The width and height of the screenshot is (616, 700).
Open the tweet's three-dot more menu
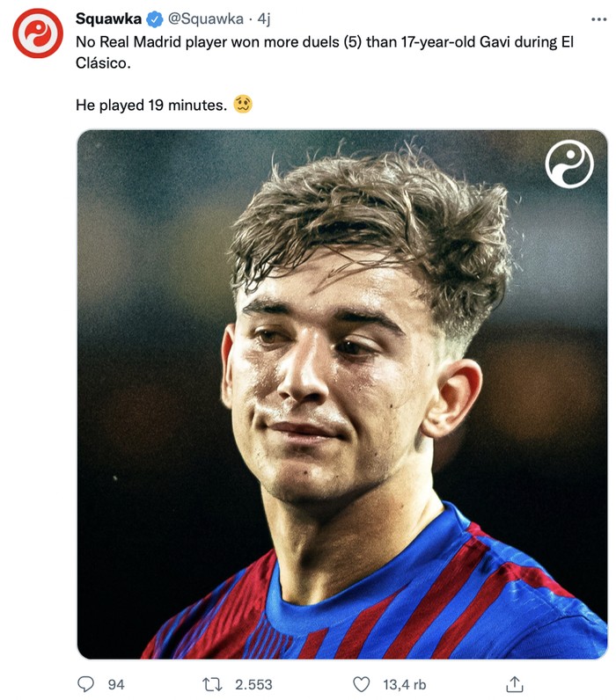598,18
